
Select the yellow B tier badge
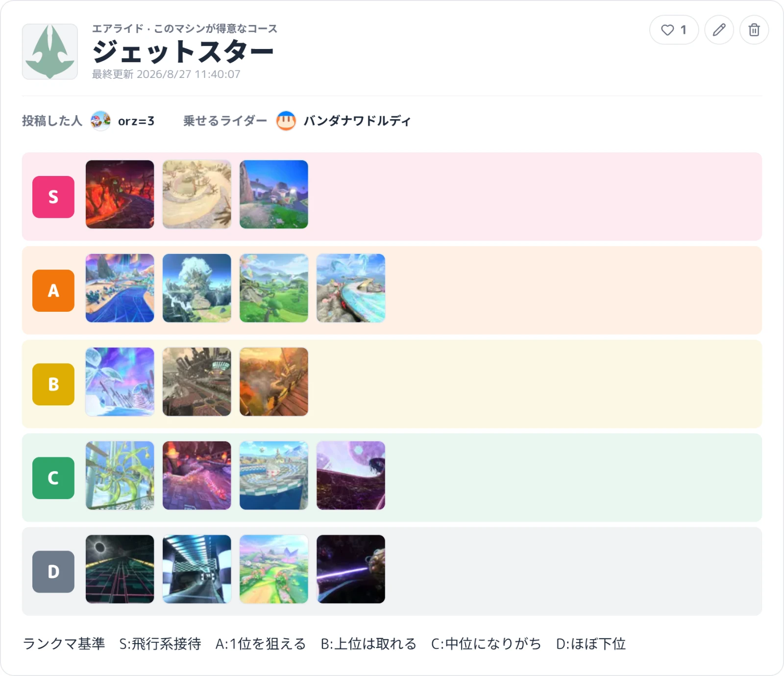(53, 384)
